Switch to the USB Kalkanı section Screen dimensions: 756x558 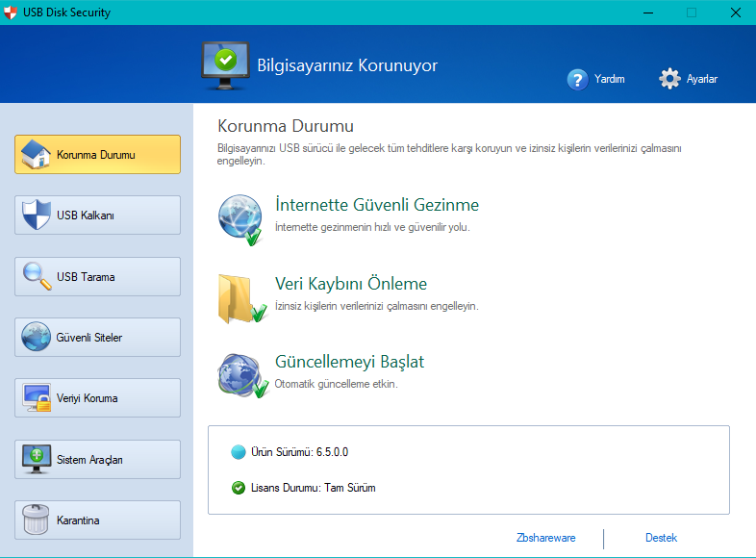[97, 216]
